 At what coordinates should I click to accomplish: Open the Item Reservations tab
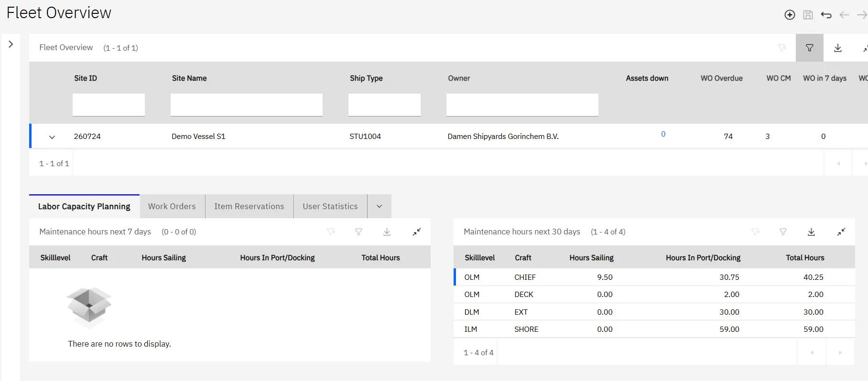point(249,206)
